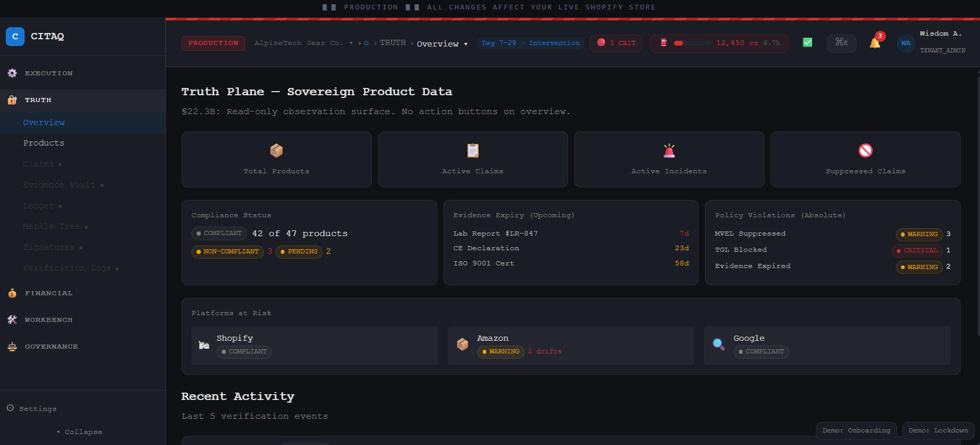Open Merkle Tree in the sidebar

(x=83, y=226)
